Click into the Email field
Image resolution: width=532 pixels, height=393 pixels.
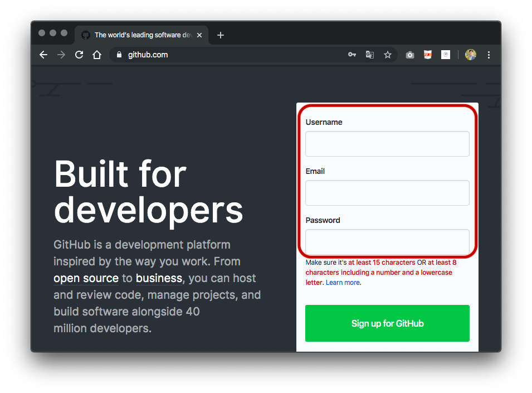(x=387, y=193)
